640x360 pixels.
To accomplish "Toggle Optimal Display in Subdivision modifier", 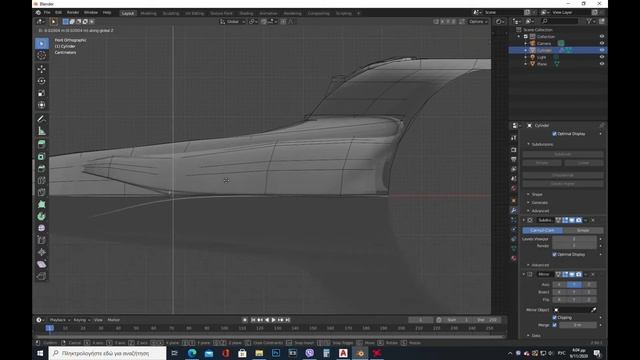I will click(554, 254).
